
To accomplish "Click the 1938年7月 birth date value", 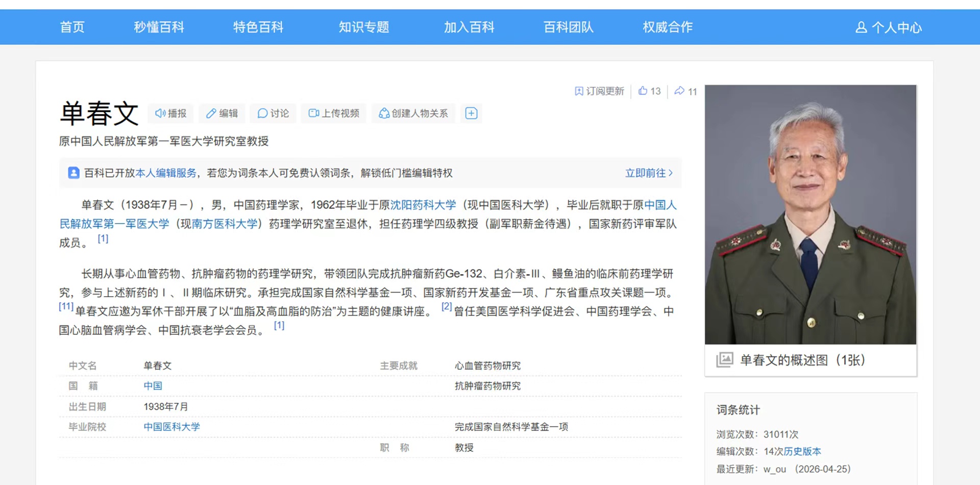I will (166, 407).
